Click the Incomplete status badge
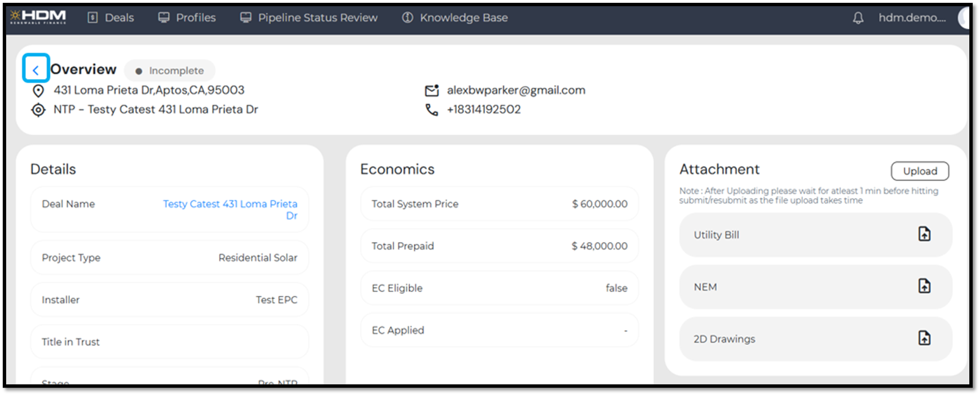Viewport: 980px width, 395px height. [x=170, y=71]
